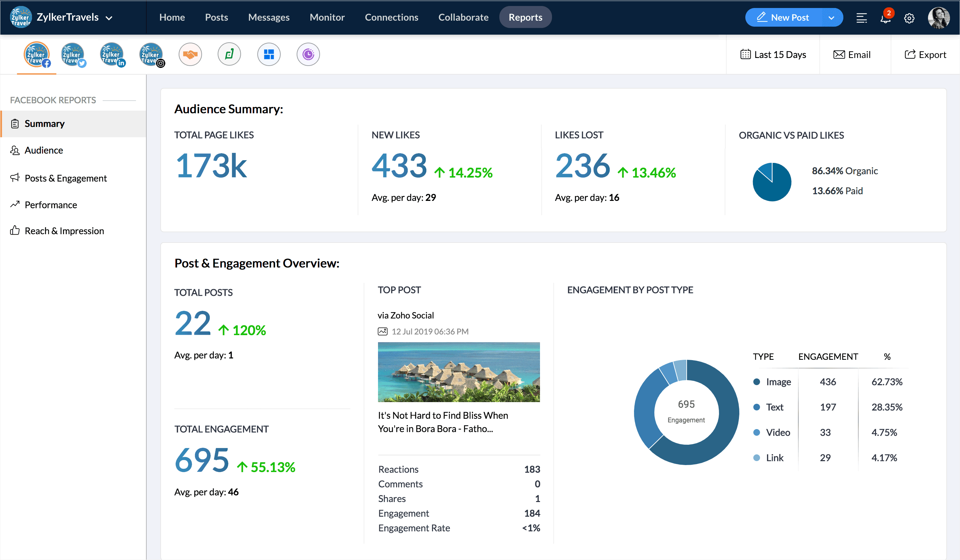
Task: Click the orange handshake report icon
Action: (x=190, y=54)
